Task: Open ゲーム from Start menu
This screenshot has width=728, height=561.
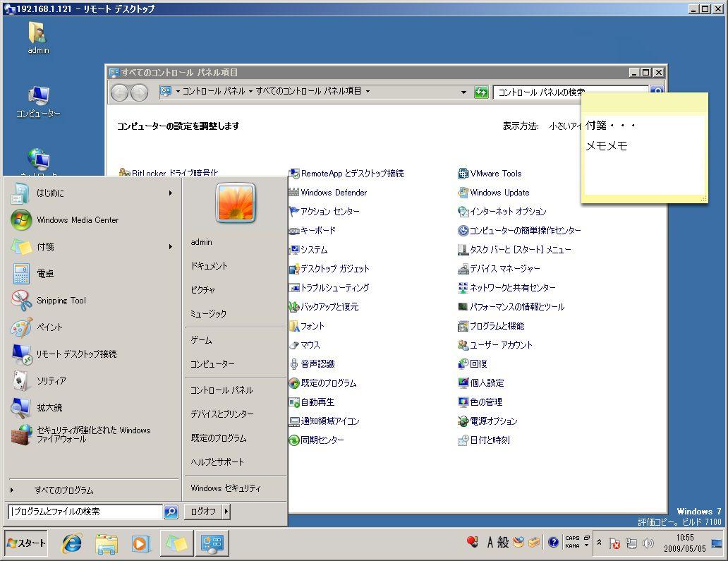Action: click(x=201, y=340)
